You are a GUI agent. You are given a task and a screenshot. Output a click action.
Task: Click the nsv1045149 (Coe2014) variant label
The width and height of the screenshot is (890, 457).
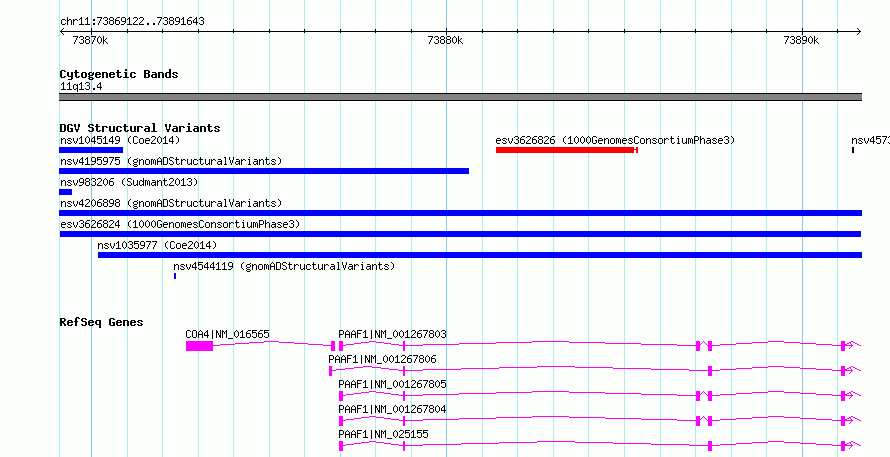120,140
